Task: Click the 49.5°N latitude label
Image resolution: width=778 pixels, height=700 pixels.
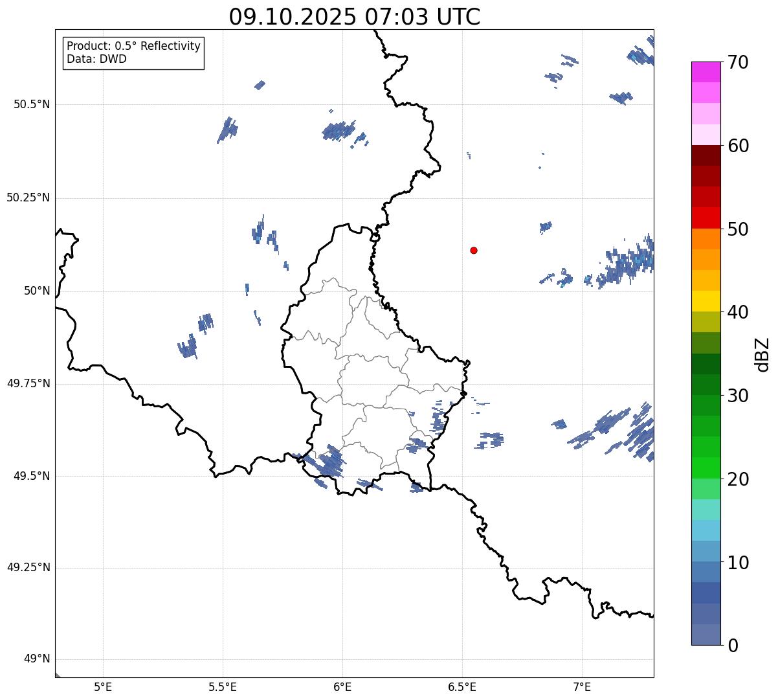Action: [31, 476]
